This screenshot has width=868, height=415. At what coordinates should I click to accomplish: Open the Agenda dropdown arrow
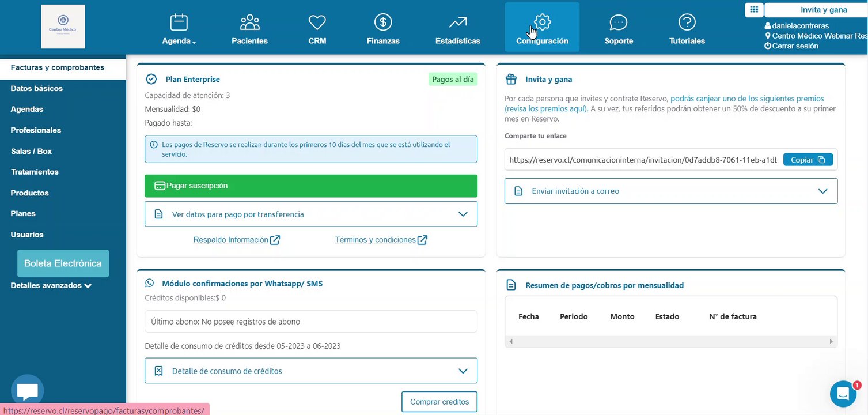tap(194, 43)
